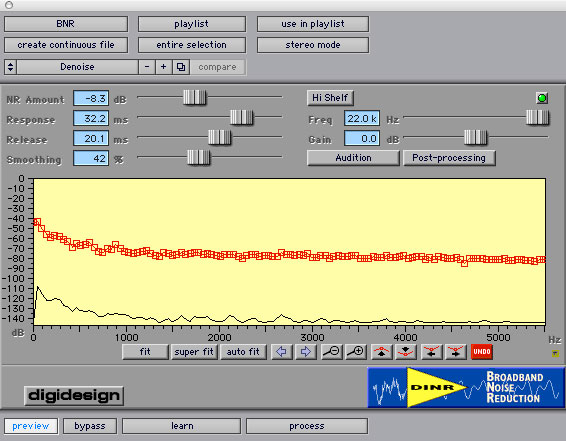
Task: Toggle the green Hi Shelf enable LED
Action: [542, 98]
